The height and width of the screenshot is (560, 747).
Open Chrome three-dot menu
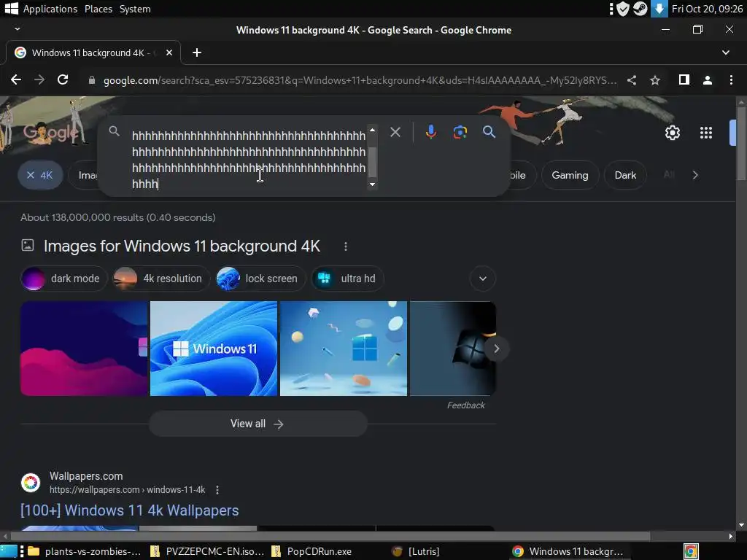[731, 80]
